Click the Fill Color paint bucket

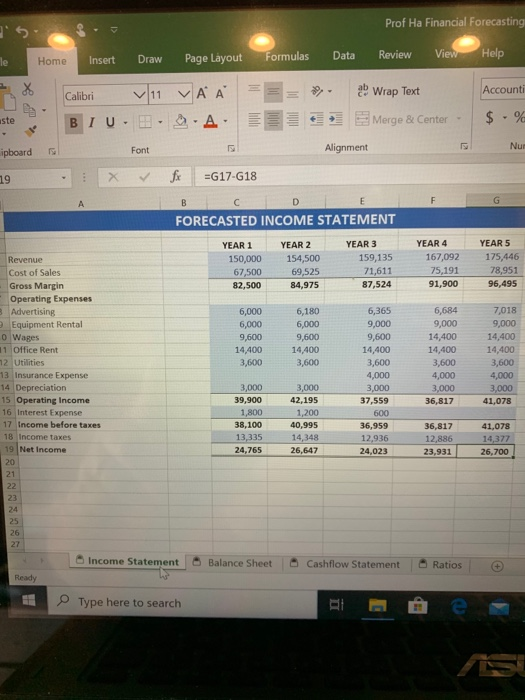(181, 121)
